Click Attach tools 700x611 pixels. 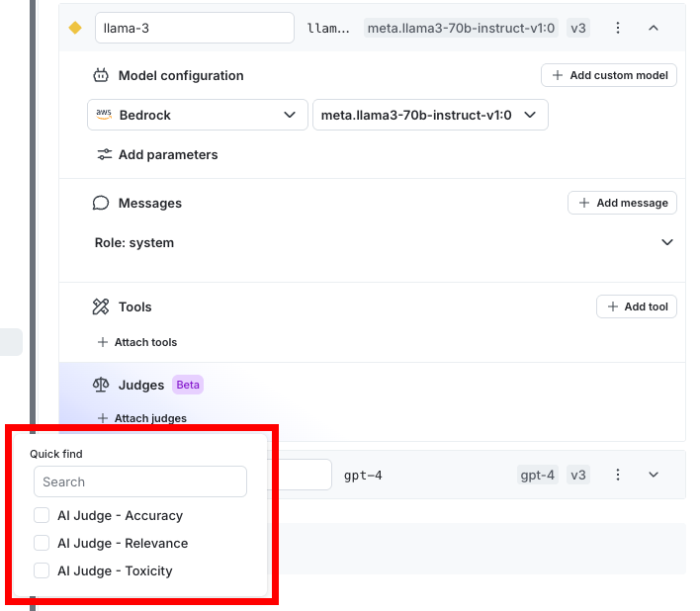[137, 342]
